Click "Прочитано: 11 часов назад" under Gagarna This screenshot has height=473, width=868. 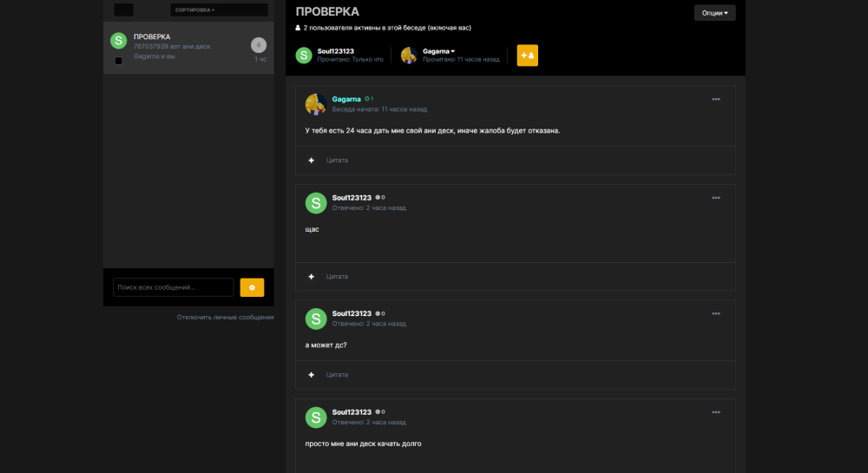click(x=461, y=59)
